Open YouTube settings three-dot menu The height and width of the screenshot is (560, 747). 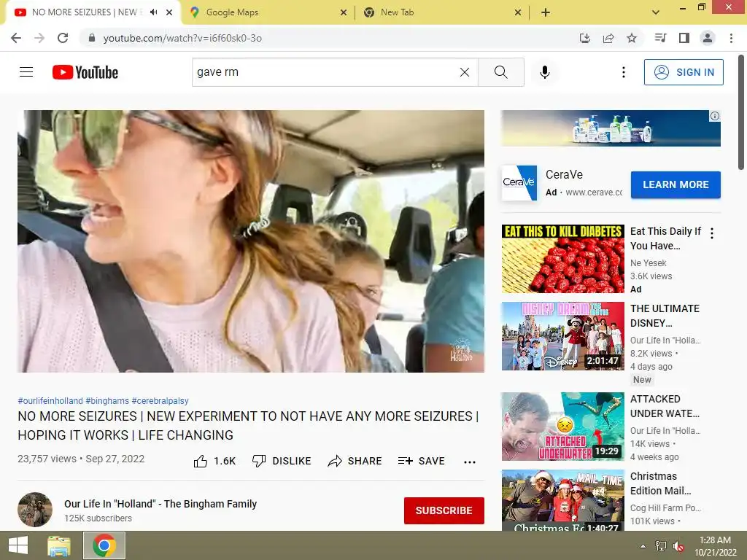coord(623,72)
